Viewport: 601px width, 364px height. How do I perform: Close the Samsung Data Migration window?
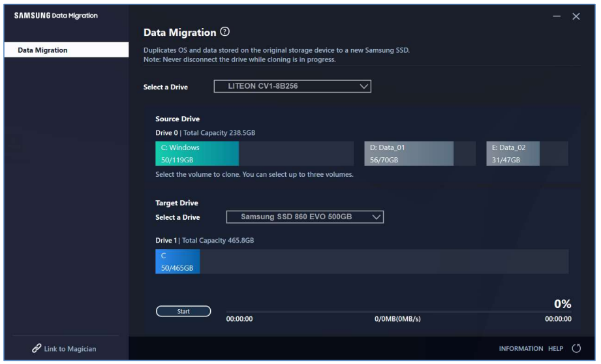click(576, 16)
